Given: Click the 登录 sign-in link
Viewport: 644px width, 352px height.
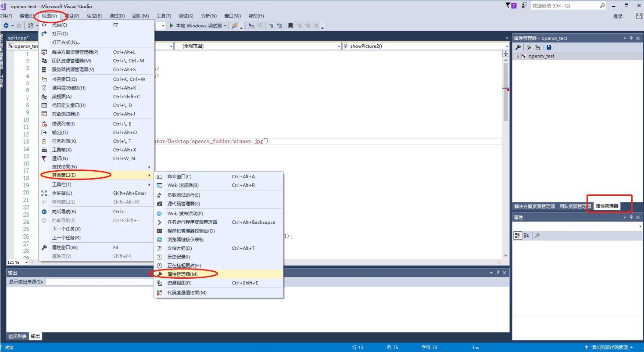Looking at the screenshot, I should point(618,16).
